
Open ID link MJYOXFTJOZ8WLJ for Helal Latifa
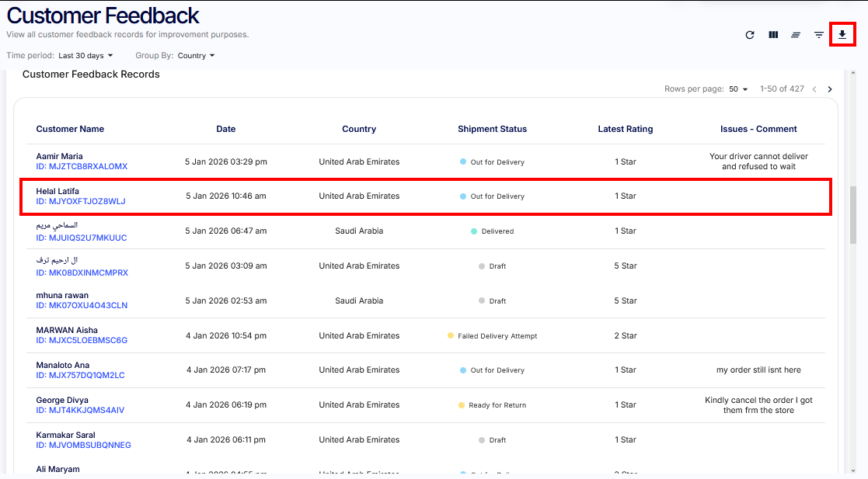click(81, 202)
